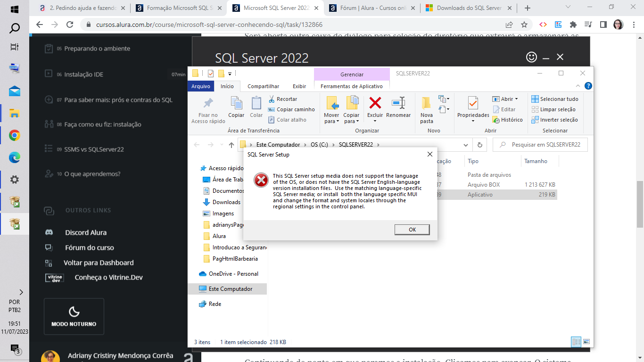Switch to large icons view in status bar
The width and height of the screenshot is (644, 362).
coord(586,342)
